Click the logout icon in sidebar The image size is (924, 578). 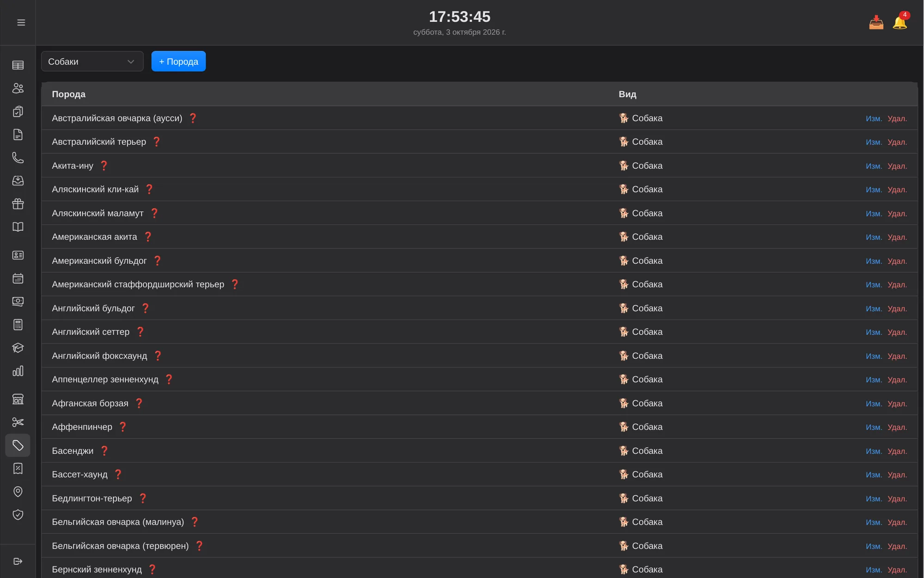point(18,561)
